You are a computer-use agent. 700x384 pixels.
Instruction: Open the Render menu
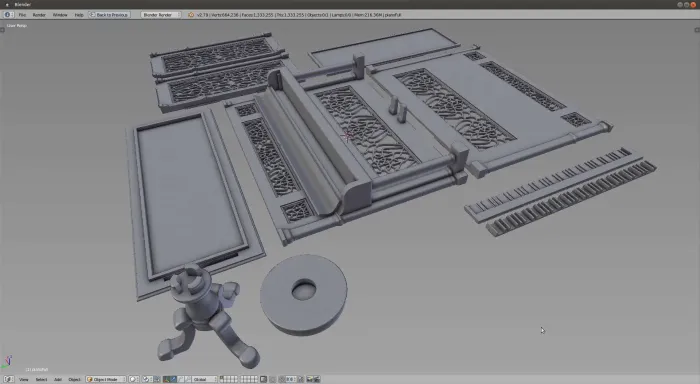(39, 15)
